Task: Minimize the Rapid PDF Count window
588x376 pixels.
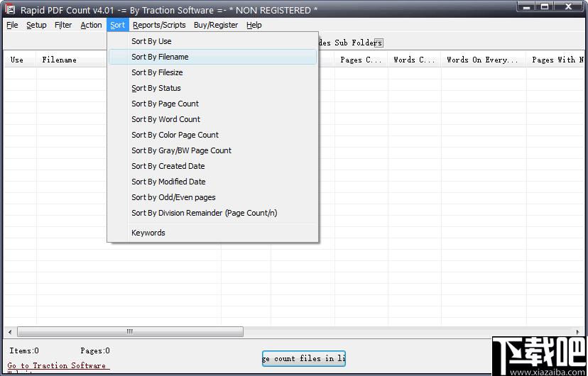Action: [x=527, y=7]
